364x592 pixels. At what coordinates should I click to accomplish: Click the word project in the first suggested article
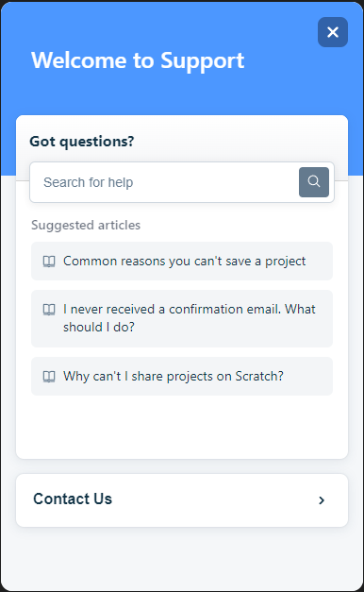tap(285, 262)
